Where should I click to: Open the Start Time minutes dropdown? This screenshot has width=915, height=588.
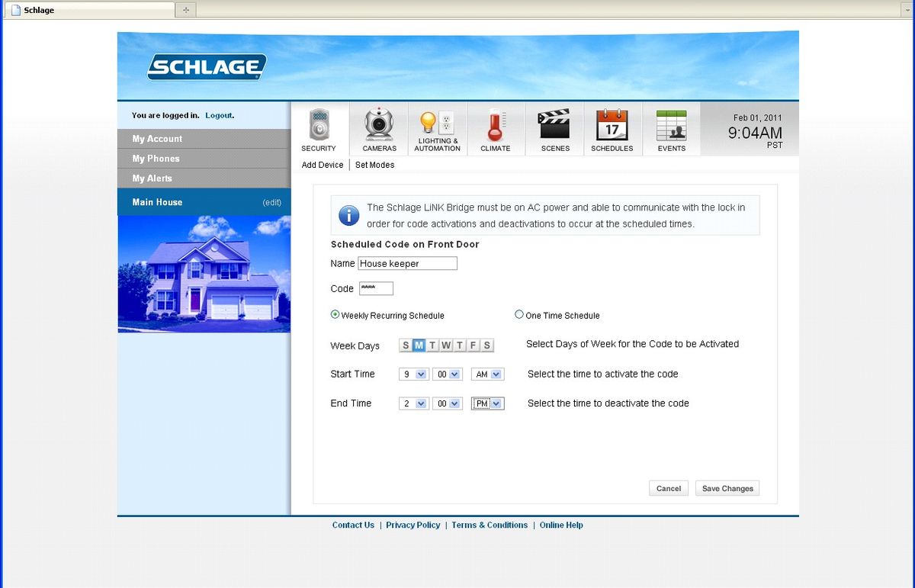(x=448, y=374)
